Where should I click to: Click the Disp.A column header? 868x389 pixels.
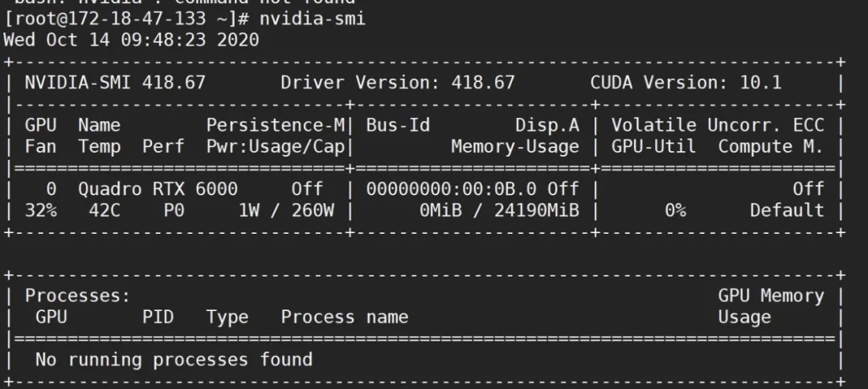point(547,125)
